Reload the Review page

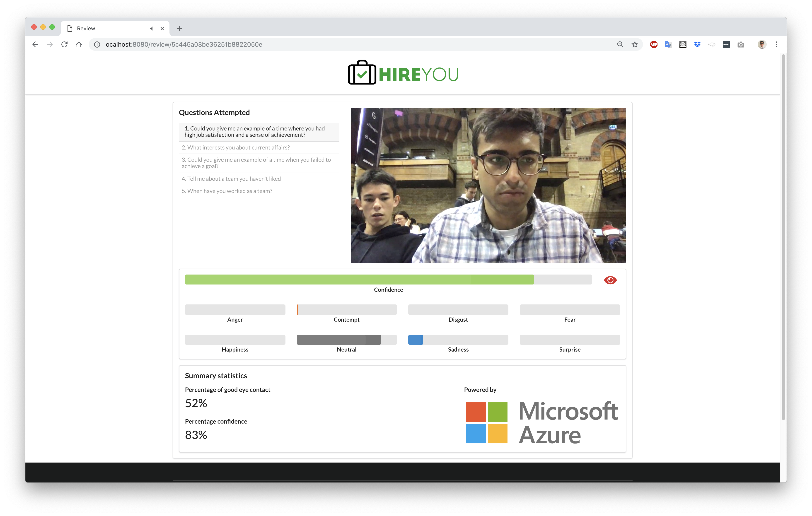pyautogui.click(x=64, y=44)
